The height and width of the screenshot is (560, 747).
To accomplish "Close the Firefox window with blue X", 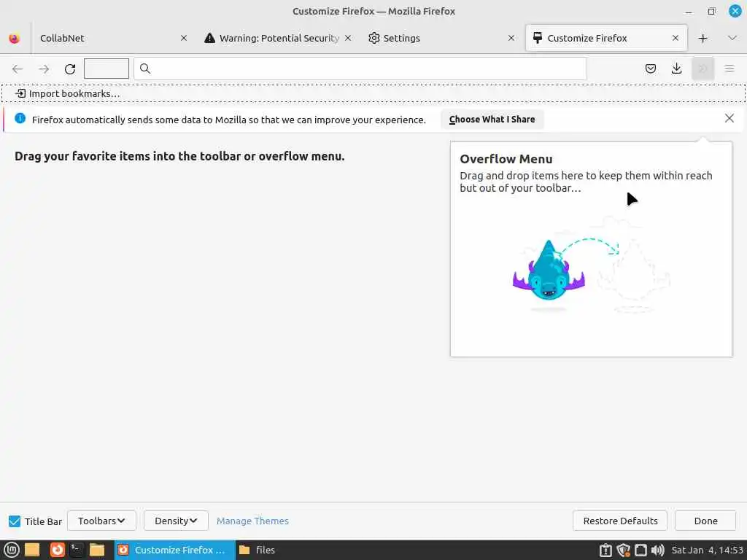I will tap(735, 11).
